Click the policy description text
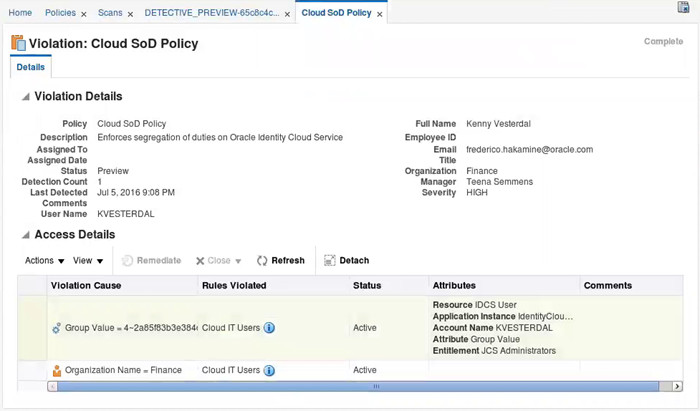This screenshot has height=411, width=700. 220,137
